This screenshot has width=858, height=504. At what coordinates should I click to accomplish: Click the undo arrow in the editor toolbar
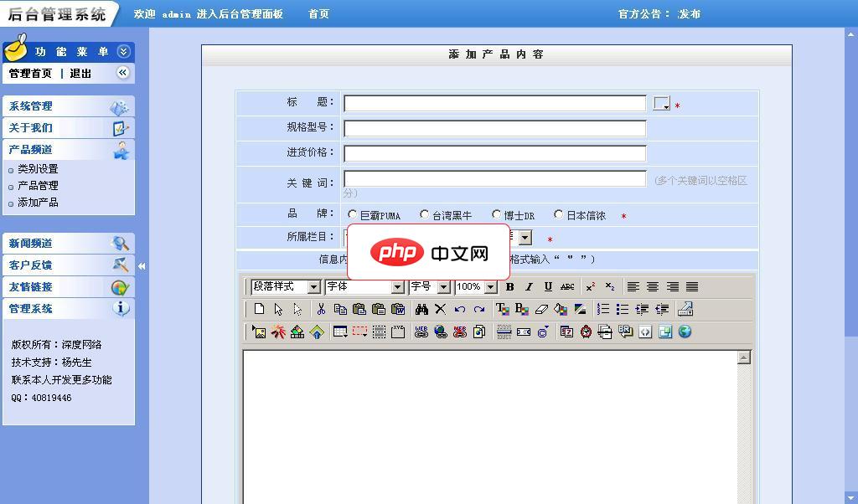click(x=459, y=309)
